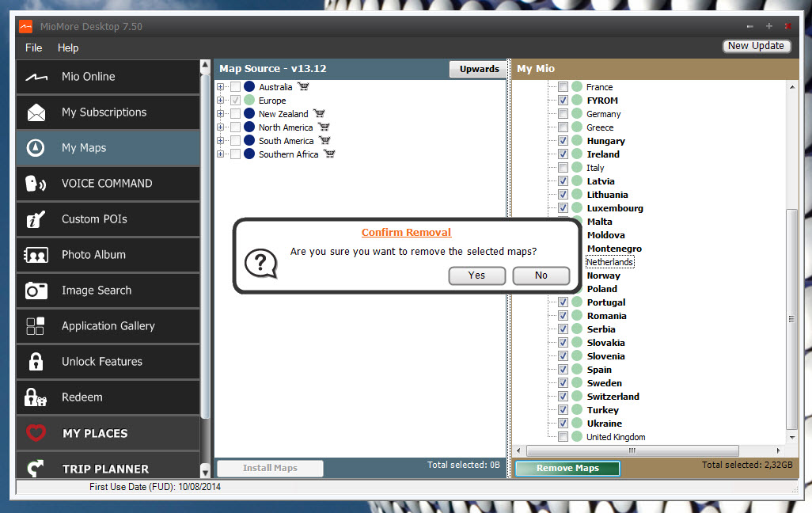Click the Unlock Features padlock icon

pos(36,362)
